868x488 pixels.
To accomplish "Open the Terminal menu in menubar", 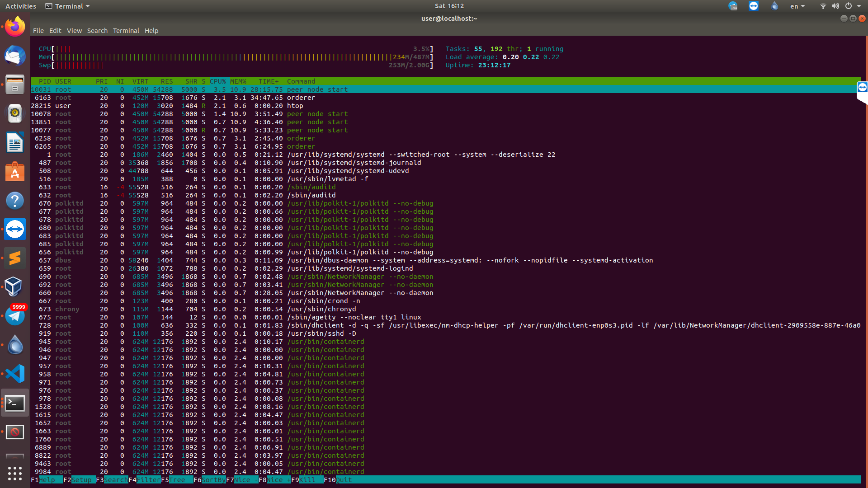I will [126, 31].
